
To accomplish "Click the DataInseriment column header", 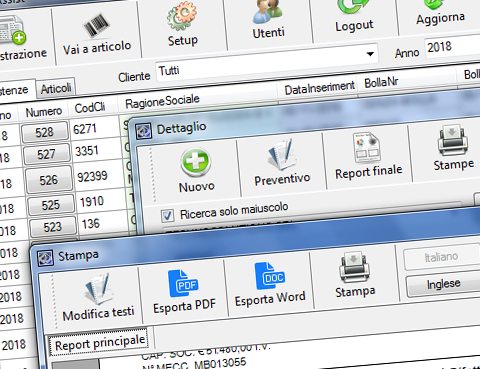I will coord(319,87).
